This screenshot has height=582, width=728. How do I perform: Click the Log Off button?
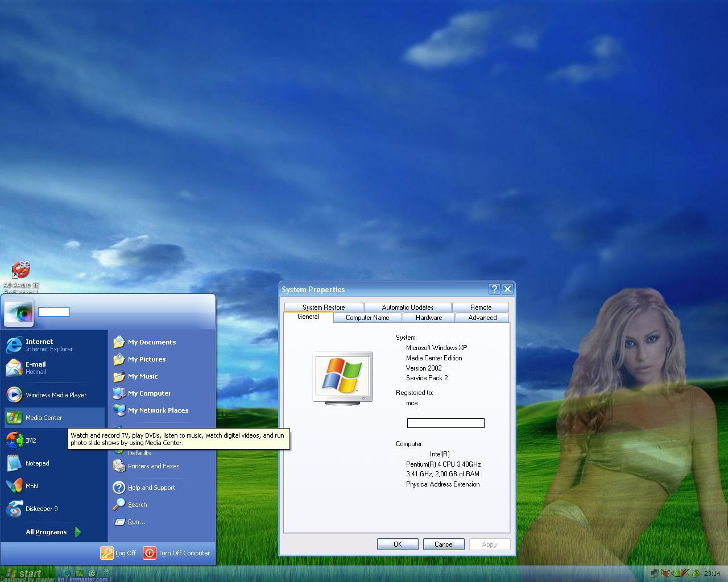tap(118, 553)
